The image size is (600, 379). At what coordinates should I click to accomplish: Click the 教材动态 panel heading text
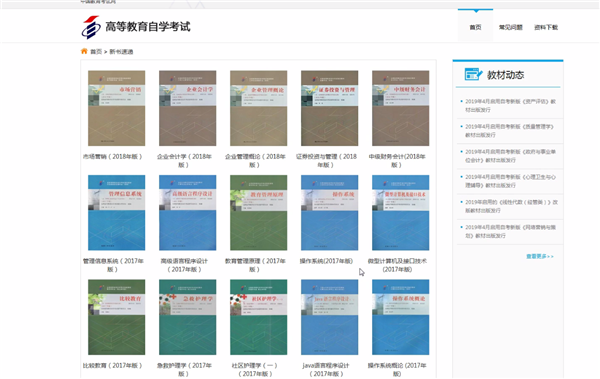[x=505, y=75]
